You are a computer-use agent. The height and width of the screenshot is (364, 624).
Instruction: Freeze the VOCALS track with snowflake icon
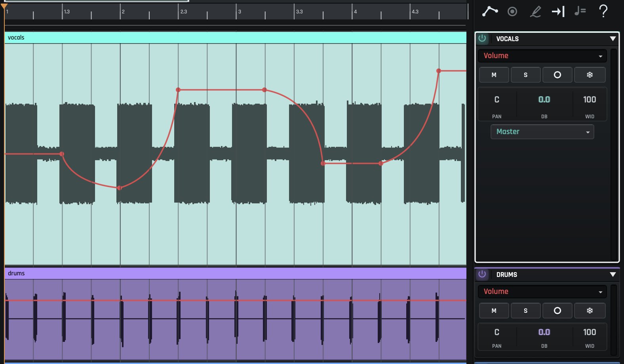tap(590, 75)
